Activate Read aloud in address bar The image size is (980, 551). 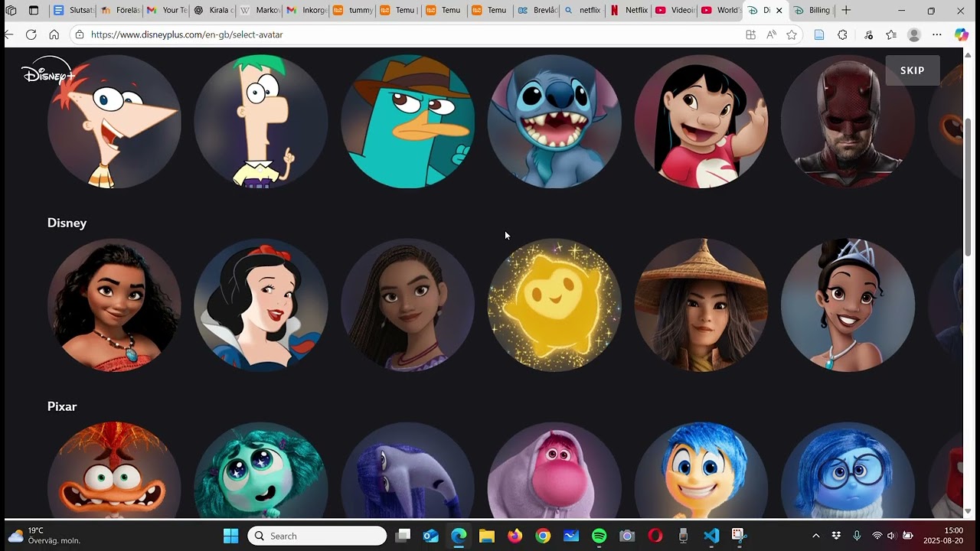click(771, 34)
